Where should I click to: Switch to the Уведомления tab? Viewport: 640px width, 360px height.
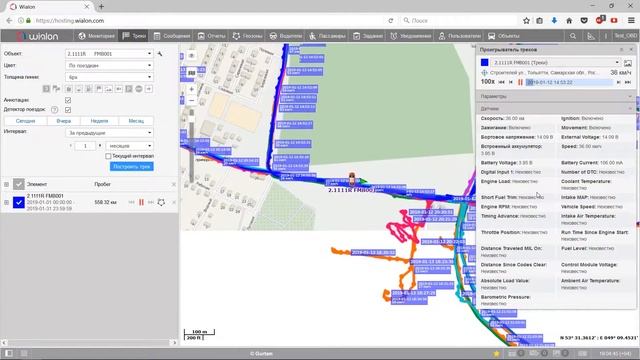click(x=410, y=36)
